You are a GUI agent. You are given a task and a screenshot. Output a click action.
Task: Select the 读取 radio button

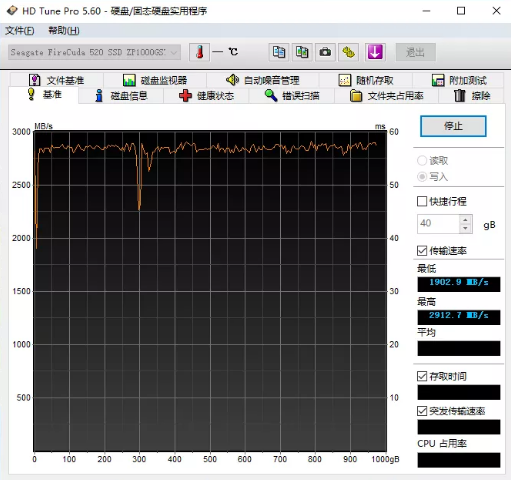tap(422, 161)
